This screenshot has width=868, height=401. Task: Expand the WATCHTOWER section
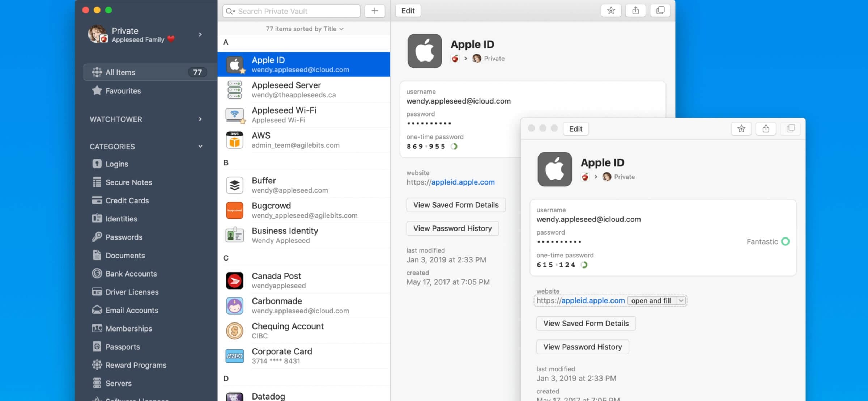200,119
